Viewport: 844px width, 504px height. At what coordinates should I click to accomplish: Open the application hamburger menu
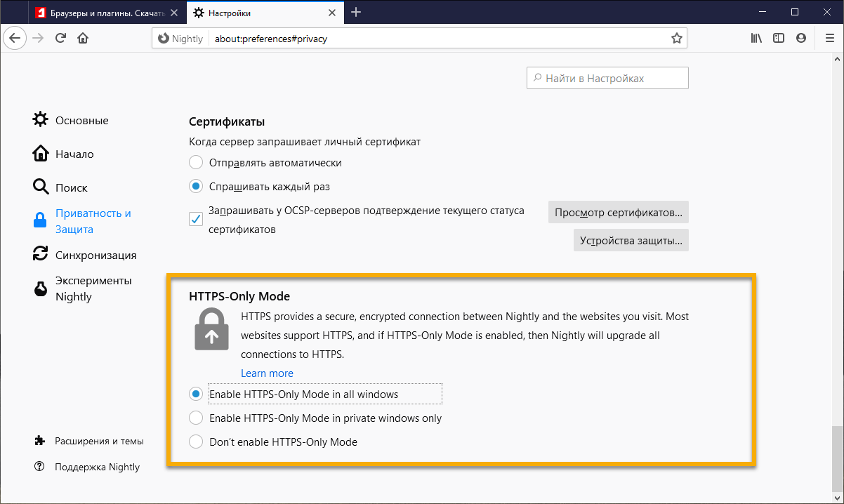[x=829, y=38]
